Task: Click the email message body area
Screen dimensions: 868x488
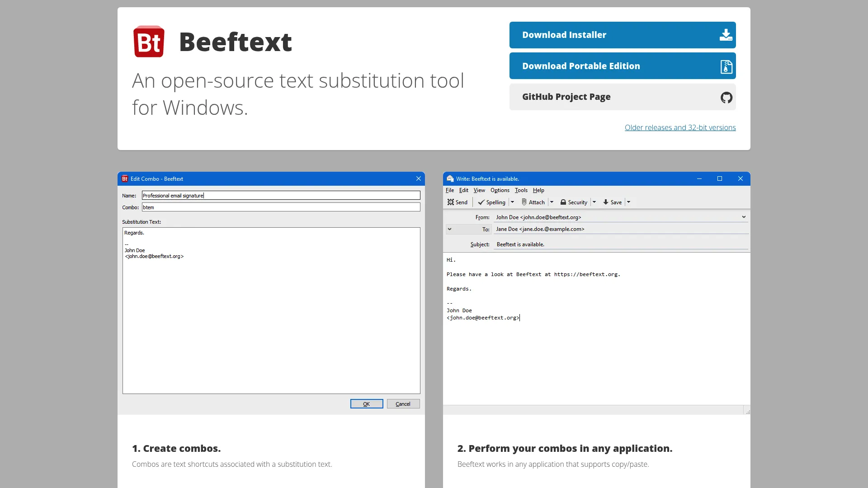Action: pyautogui.click(x=597, y=329)
